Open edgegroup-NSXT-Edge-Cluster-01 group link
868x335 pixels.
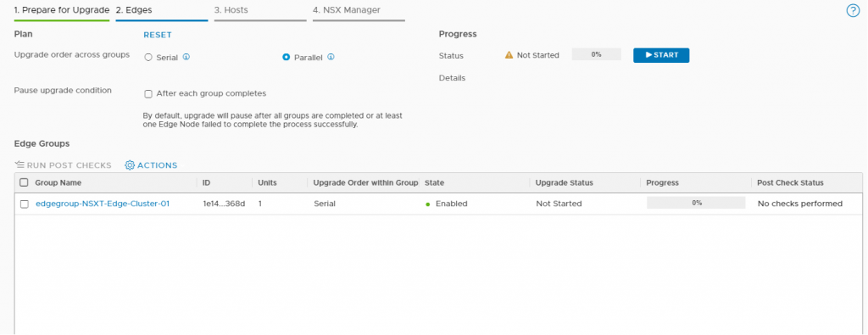pyautogui.click(x=103, y=204)
